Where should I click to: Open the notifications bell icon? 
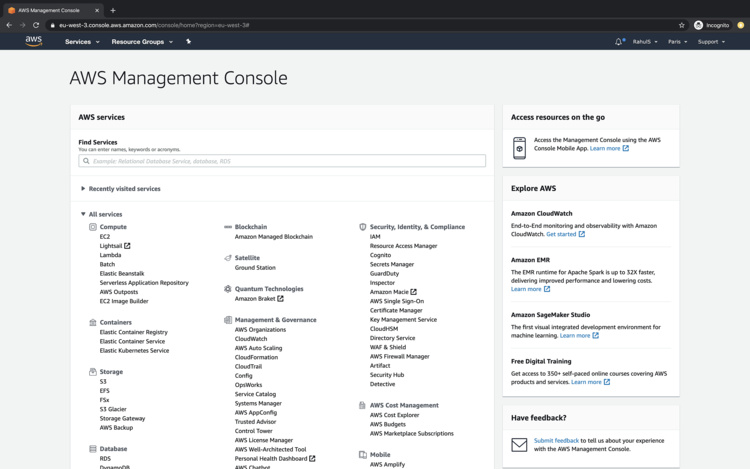click(619, 42)
